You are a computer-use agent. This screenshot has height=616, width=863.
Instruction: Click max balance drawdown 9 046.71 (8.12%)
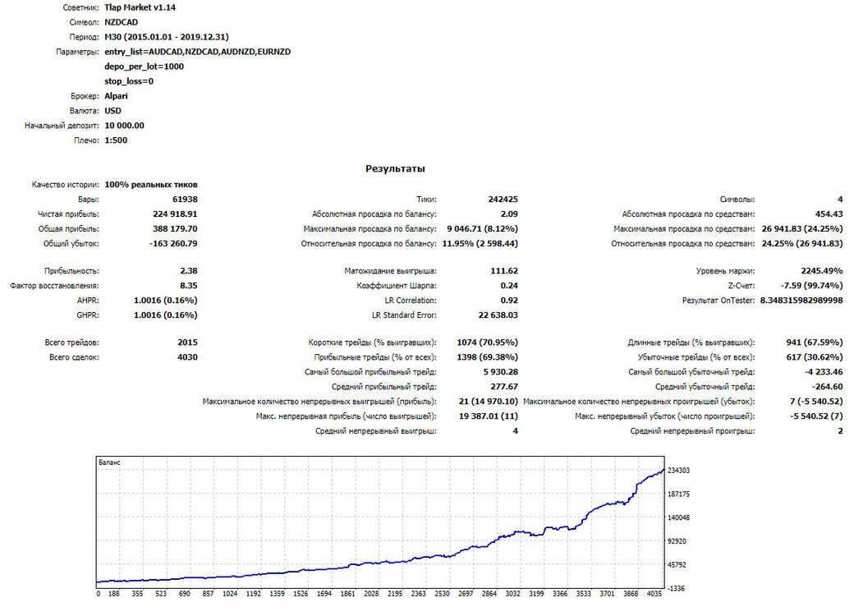click(482, 229)
